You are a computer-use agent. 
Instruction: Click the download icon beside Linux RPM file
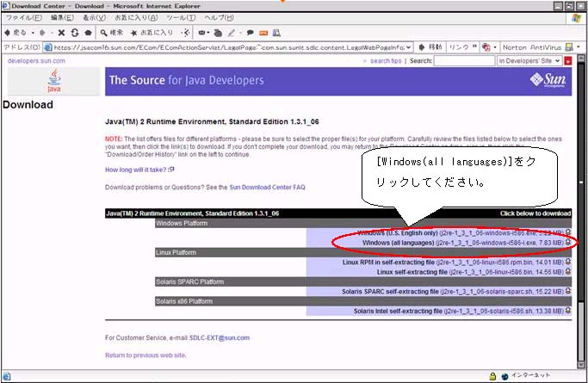point(569,262)
